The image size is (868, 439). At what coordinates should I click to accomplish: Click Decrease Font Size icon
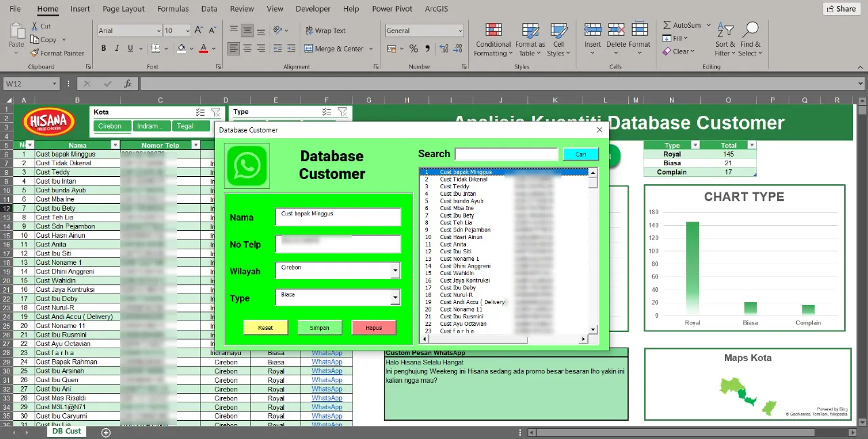tap(212, 30)
